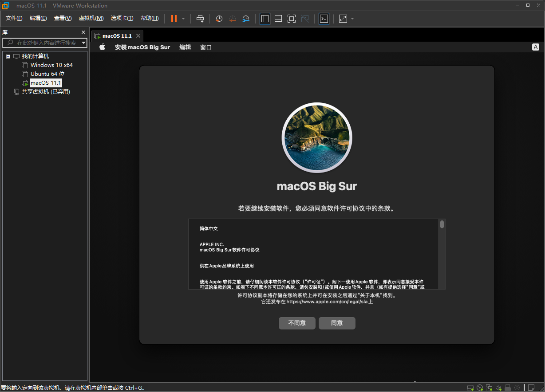This screenshot has height=392, width=545.
Task: Click the stretch guest display icon
Action: click(343, 19)
